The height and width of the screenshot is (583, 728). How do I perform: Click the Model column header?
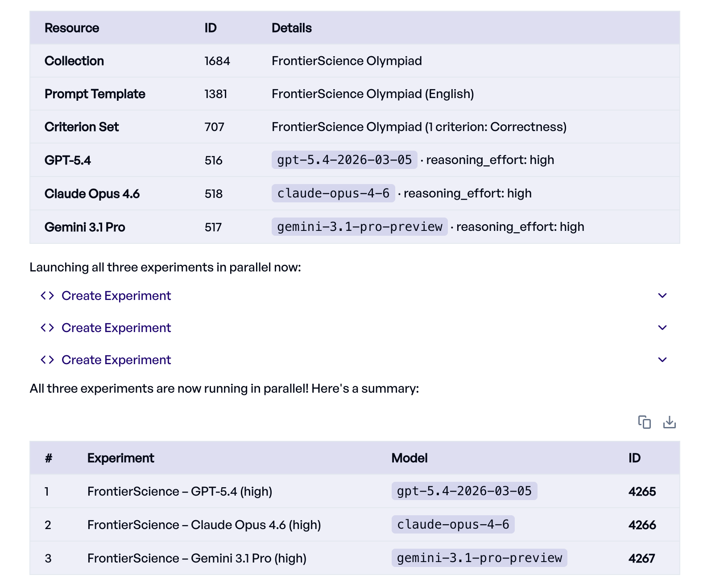409,458
